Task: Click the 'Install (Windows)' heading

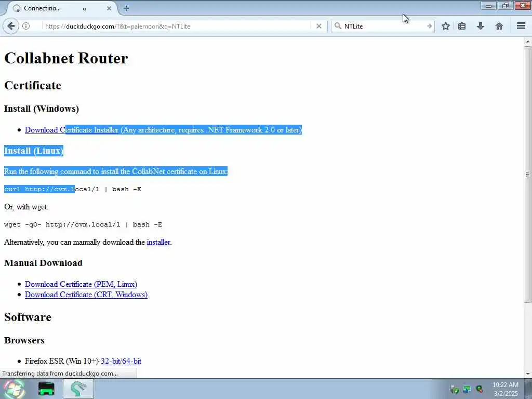Action: tap(42, 109)
